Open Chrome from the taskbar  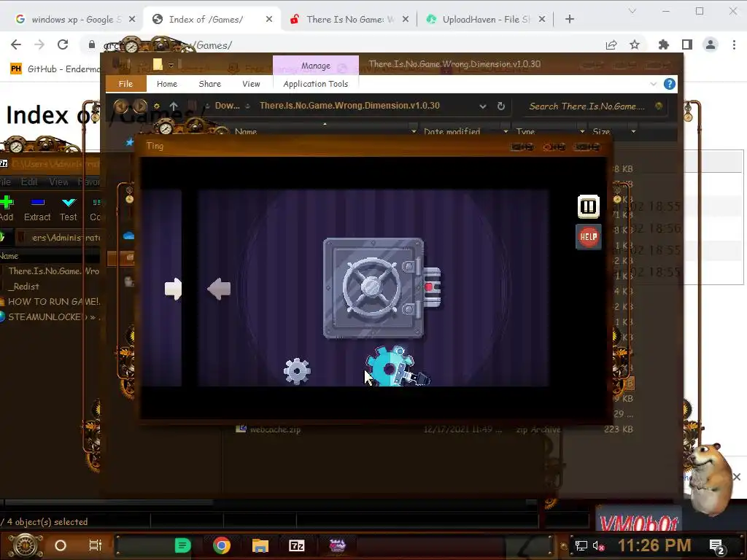222,545
